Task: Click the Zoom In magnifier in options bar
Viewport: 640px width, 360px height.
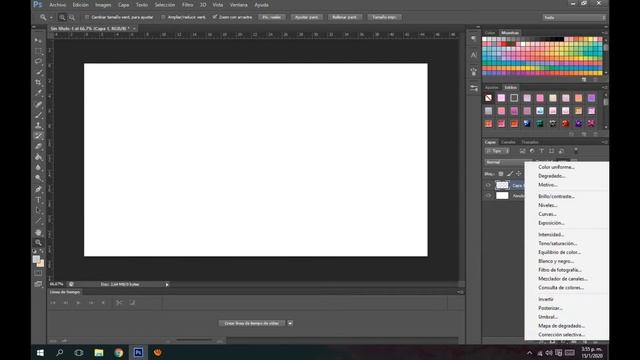Action: pos(62,18)
